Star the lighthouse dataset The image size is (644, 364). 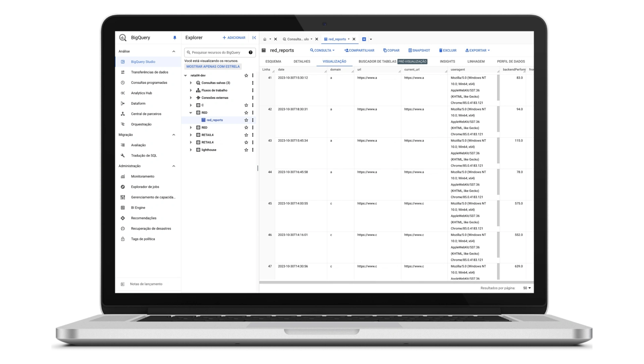(246, 150)
